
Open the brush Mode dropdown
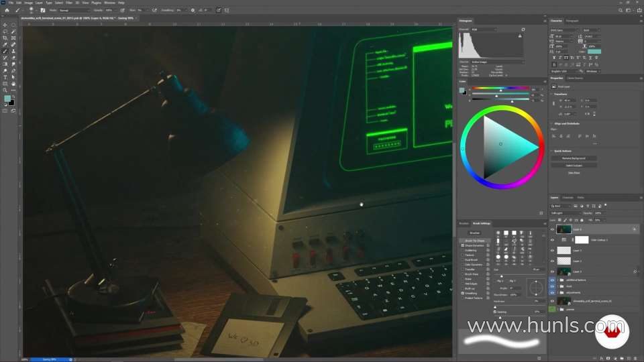74,10
